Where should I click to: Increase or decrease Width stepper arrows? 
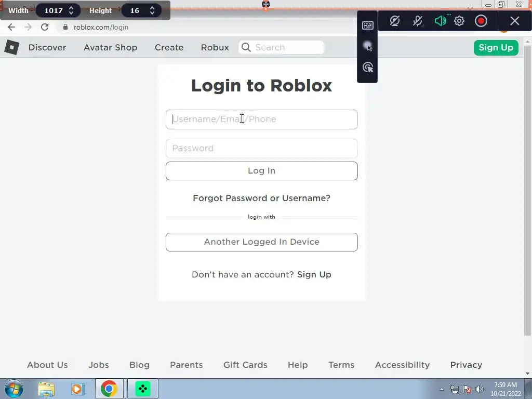pos(71,10)
